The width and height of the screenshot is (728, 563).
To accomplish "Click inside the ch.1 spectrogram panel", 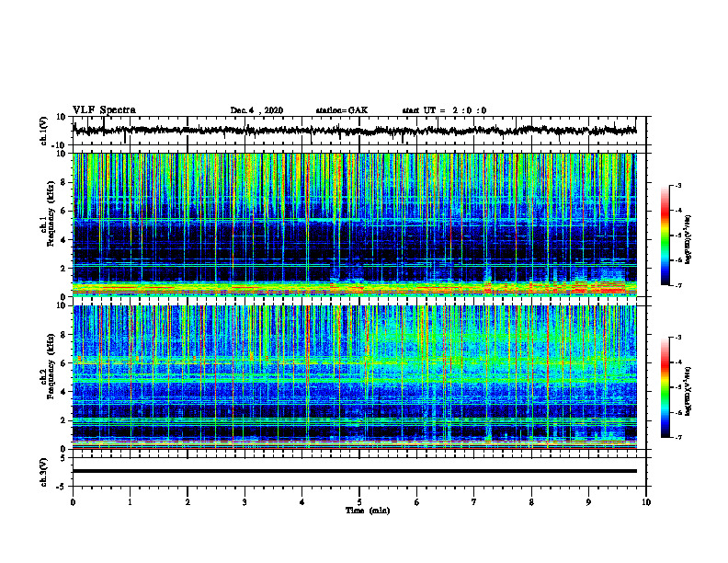I will tap(355, 224).
